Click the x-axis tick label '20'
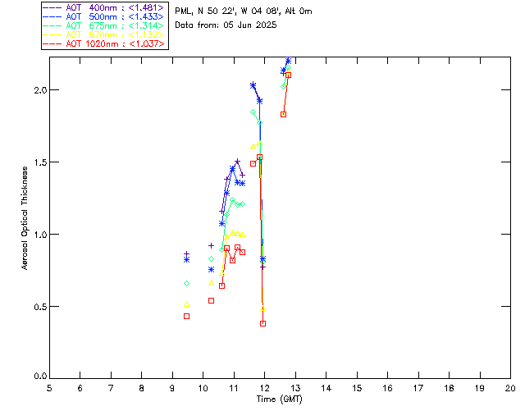Screen dimensions: 525x420 (510, 388)
